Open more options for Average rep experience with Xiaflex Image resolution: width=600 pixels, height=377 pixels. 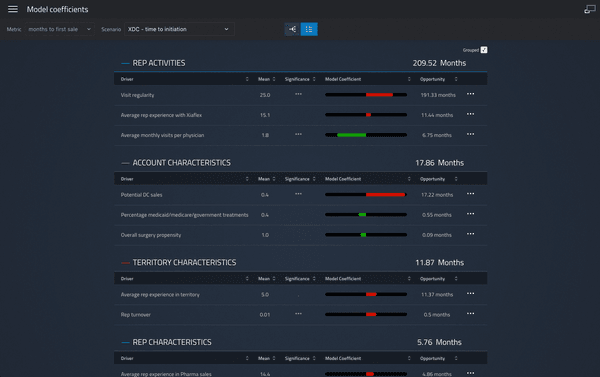point(471,114)
